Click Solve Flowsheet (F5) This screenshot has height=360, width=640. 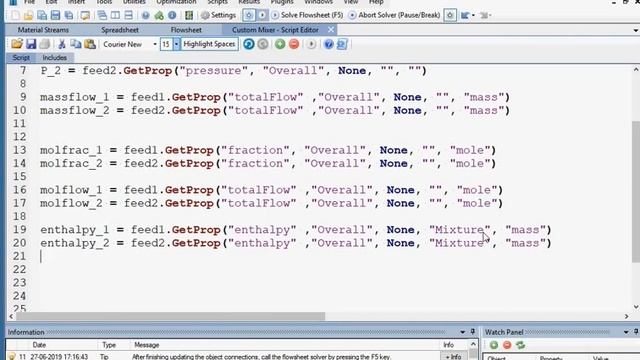(307, 16)
